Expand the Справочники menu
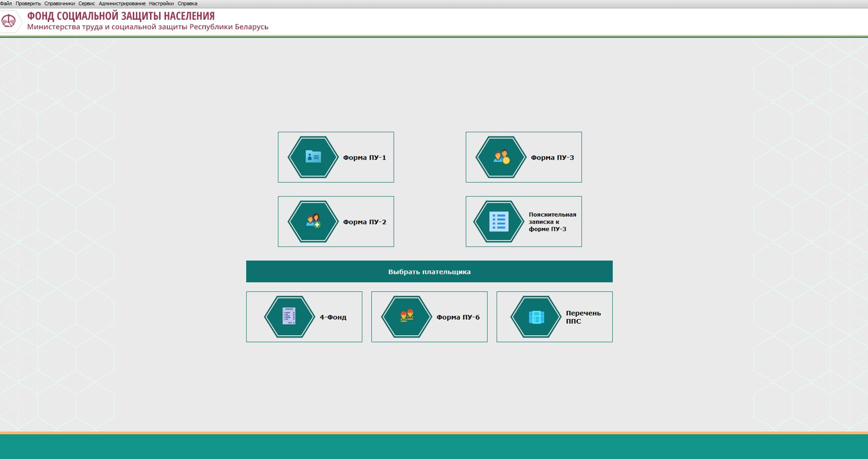Viewport: 868px width, 459px height. pos(60,4)
